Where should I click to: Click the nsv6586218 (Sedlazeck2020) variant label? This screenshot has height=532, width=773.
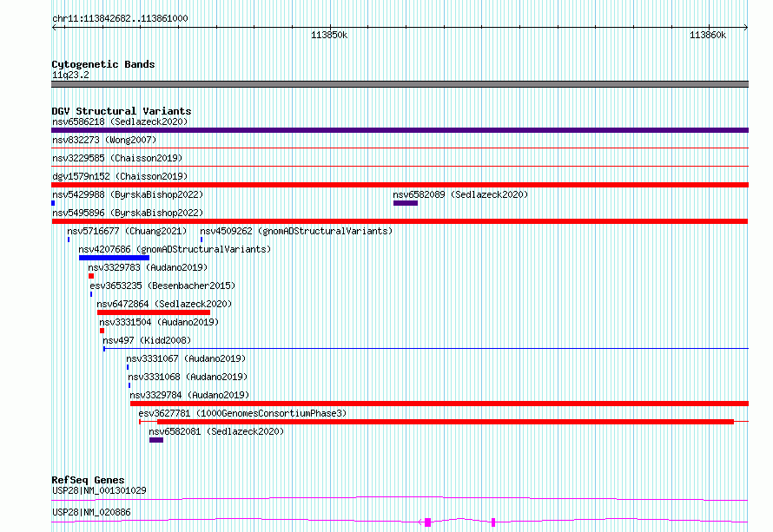tap(120, 122)
